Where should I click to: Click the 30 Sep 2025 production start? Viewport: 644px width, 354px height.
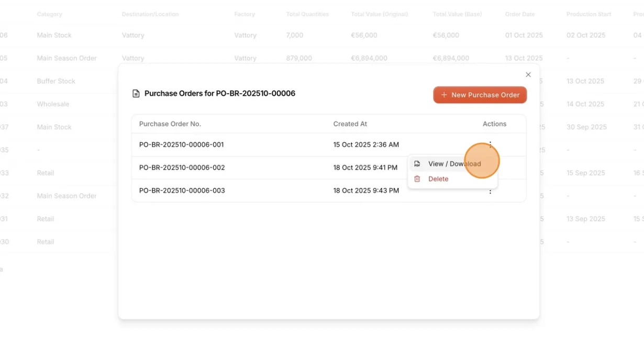pos(586,127)
